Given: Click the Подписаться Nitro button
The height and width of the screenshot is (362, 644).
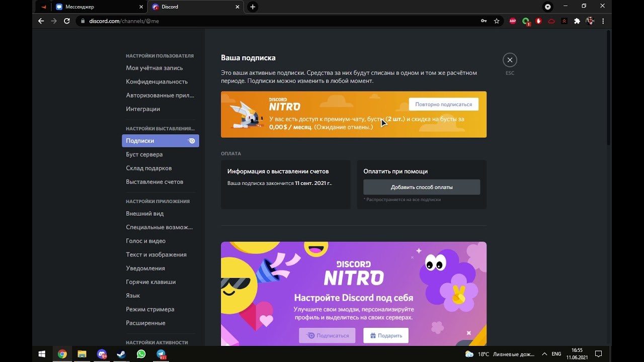Looking at the screenshot, I should click(x=327, y=335).
